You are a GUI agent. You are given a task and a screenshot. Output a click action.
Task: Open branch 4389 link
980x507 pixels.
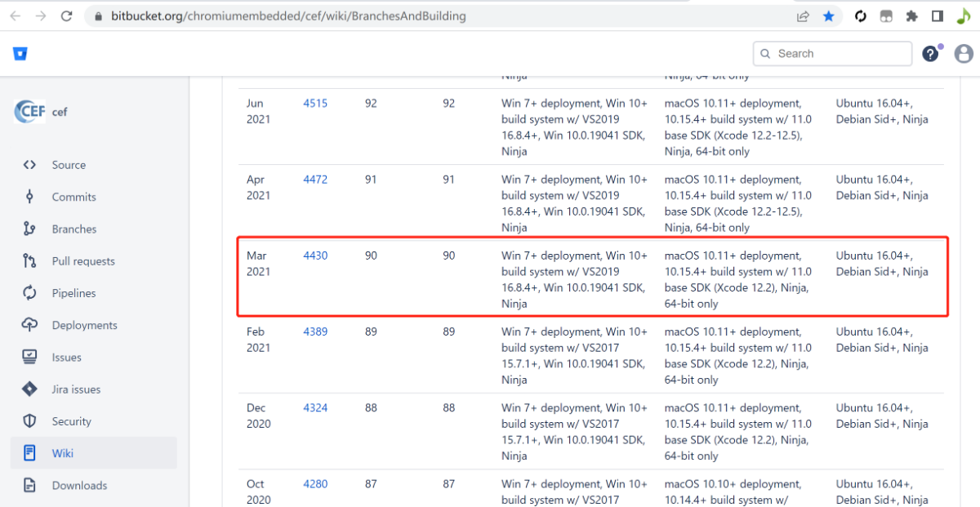pos(315,331)
